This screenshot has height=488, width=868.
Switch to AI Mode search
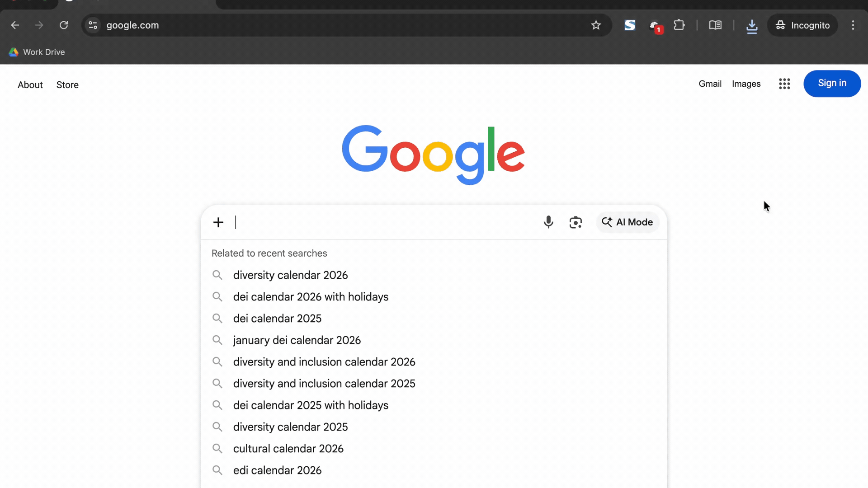click(x=627, y=222)
